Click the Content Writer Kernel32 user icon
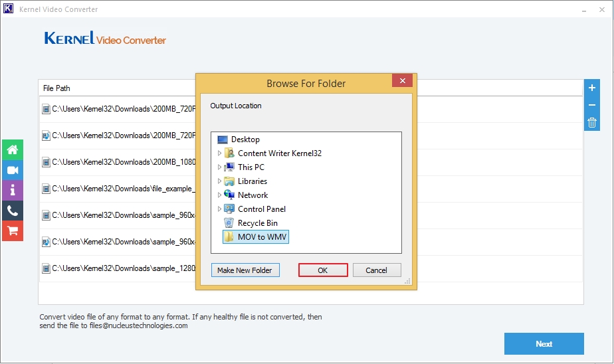614x364 pixels. 229,153
